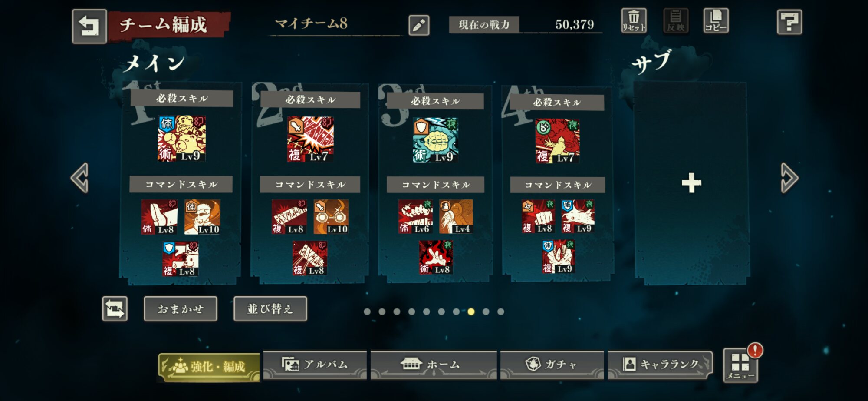The width and height of the screenshot is (868, 401).
Task: Open the アルバム tab
Action: pos(315,365)
